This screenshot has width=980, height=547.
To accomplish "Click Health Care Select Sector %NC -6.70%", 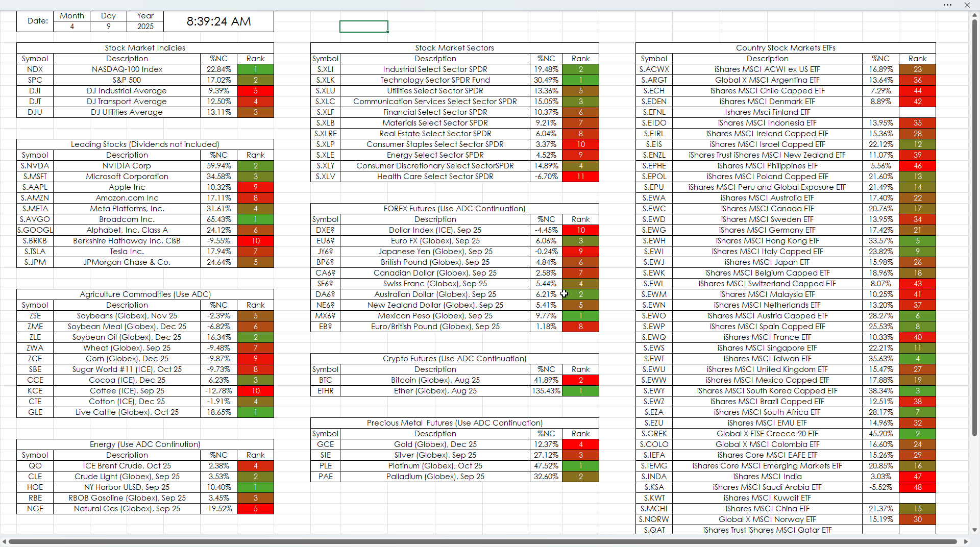I will pyautogui.click(x=546, y=177).
